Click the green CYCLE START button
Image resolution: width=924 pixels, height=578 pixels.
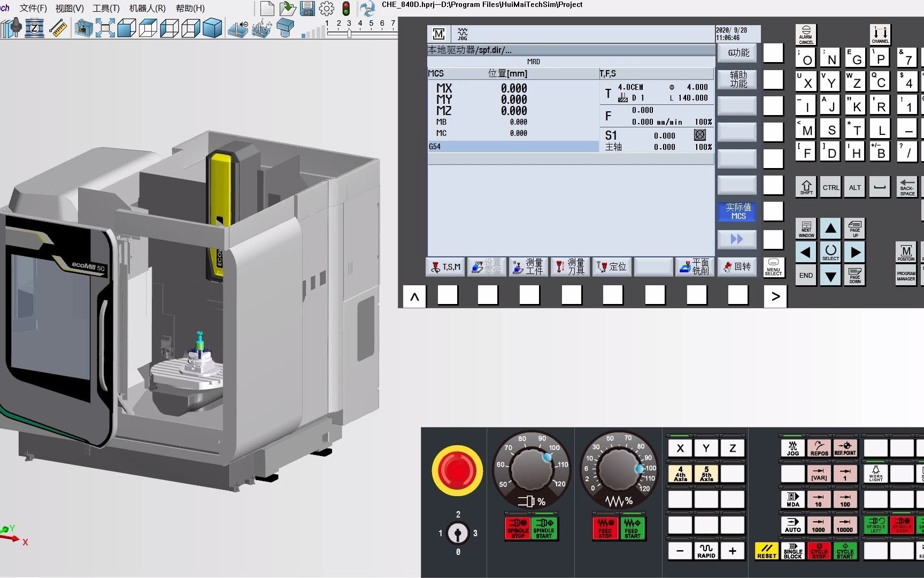click(x=845, y=551)
